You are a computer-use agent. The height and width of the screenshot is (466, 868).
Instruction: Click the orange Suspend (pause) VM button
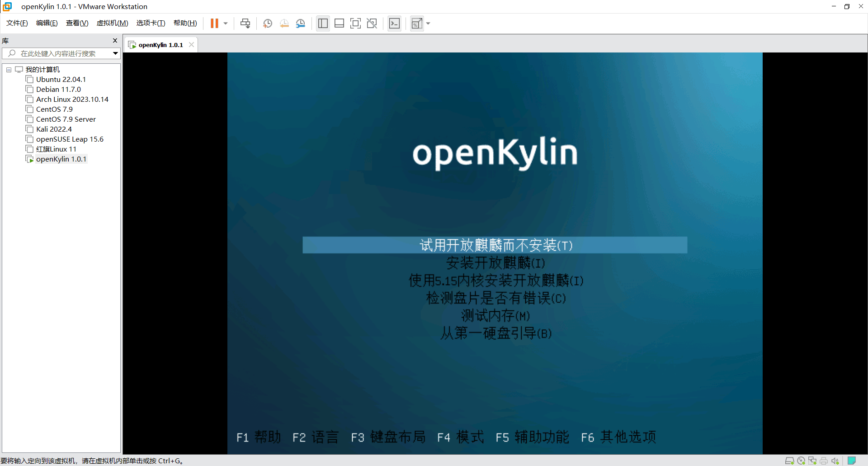click(x=214, y=24)
